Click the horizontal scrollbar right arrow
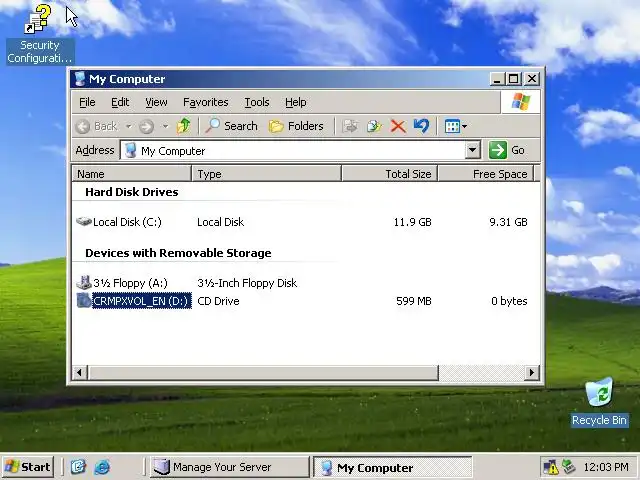The width and height of the screenshot is (640, 480). pyautogui.click(x=531, y=372)
